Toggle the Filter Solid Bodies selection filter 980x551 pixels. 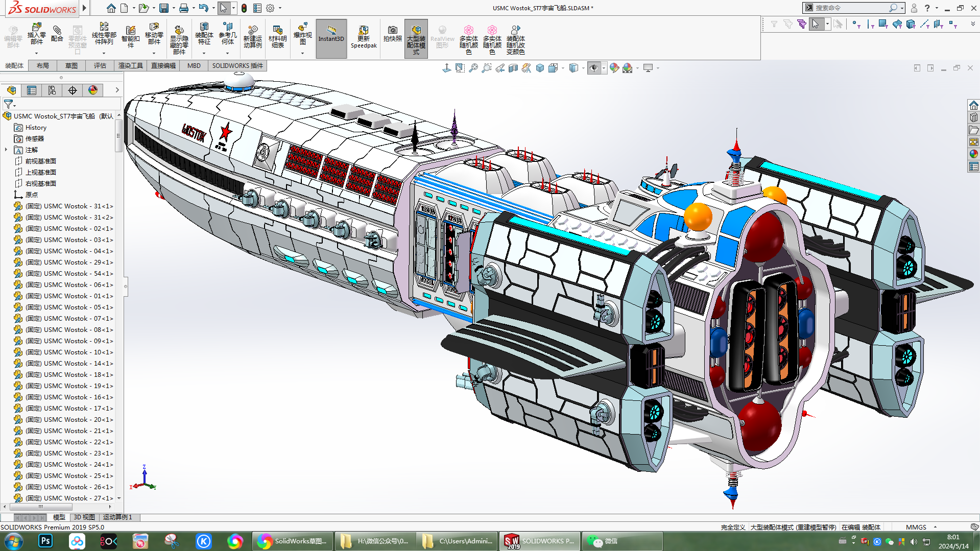(911, 24)
